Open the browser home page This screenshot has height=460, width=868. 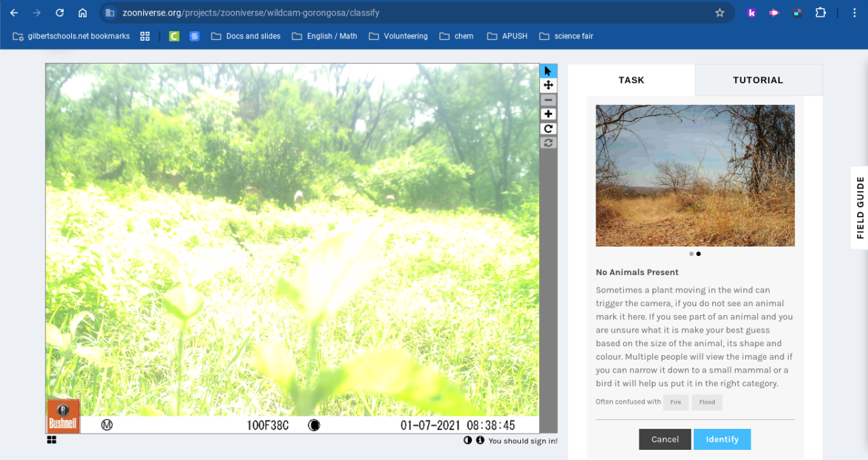coord(83,13)
